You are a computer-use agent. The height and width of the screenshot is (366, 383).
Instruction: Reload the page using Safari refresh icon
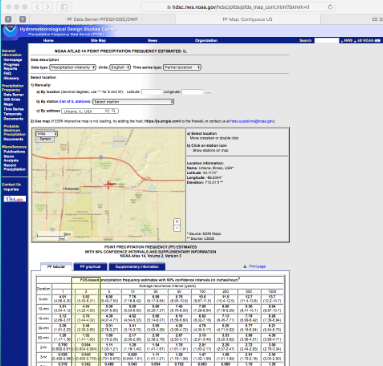coord(330,7)
